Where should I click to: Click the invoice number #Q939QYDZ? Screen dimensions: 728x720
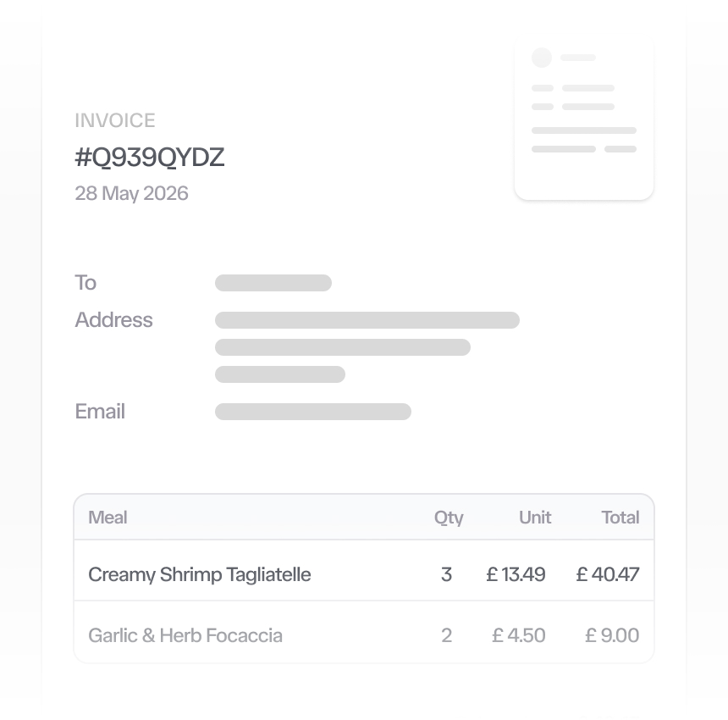(x=150, y=158)
